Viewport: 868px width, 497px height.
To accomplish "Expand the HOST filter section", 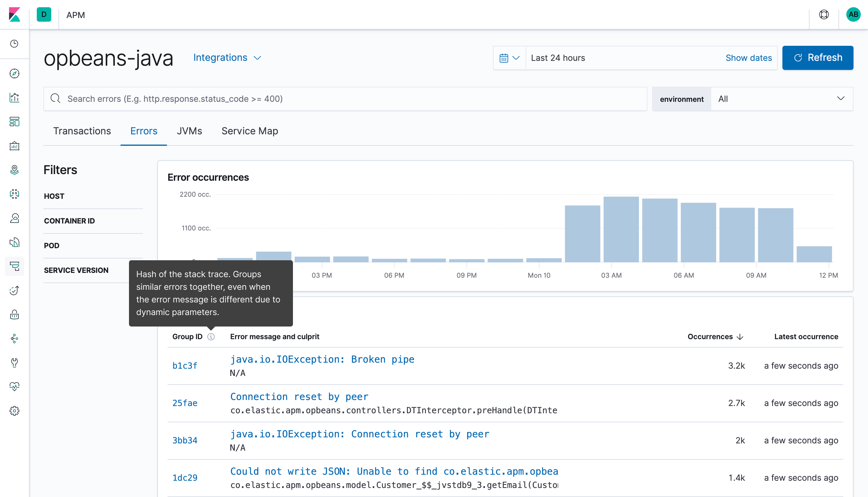I will [x=54, y=196].
